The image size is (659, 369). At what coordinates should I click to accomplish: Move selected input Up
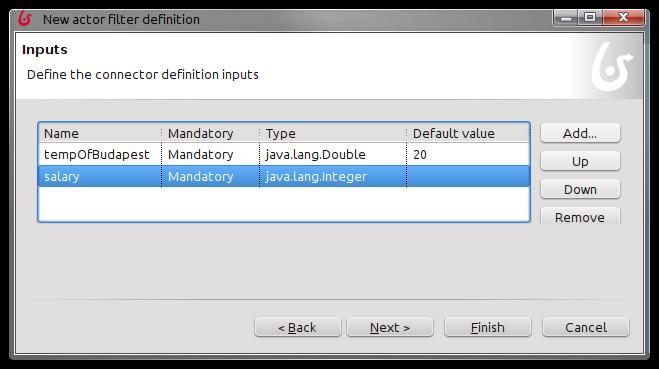(x=580, y=161)
